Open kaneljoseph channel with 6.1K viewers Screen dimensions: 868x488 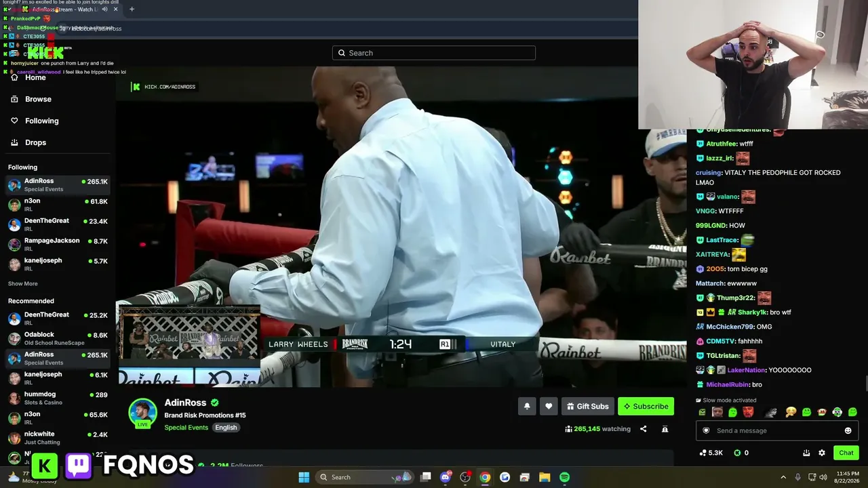[x=58, y=378]
